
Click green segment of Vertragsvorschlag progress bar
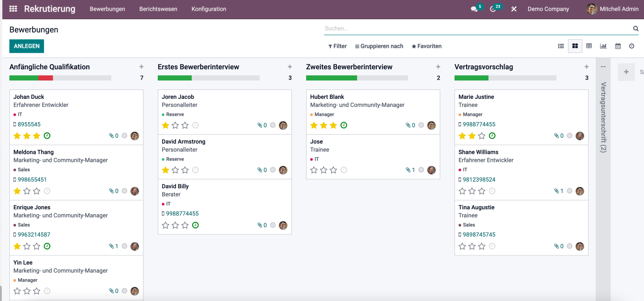[471, 78]
